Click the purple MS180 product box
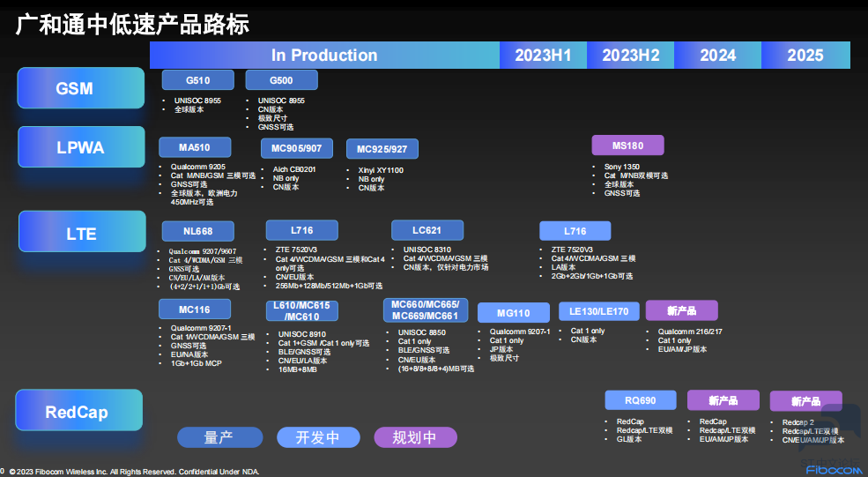The height and width of the screenshot is (477, 868). [x=627, y=145]
